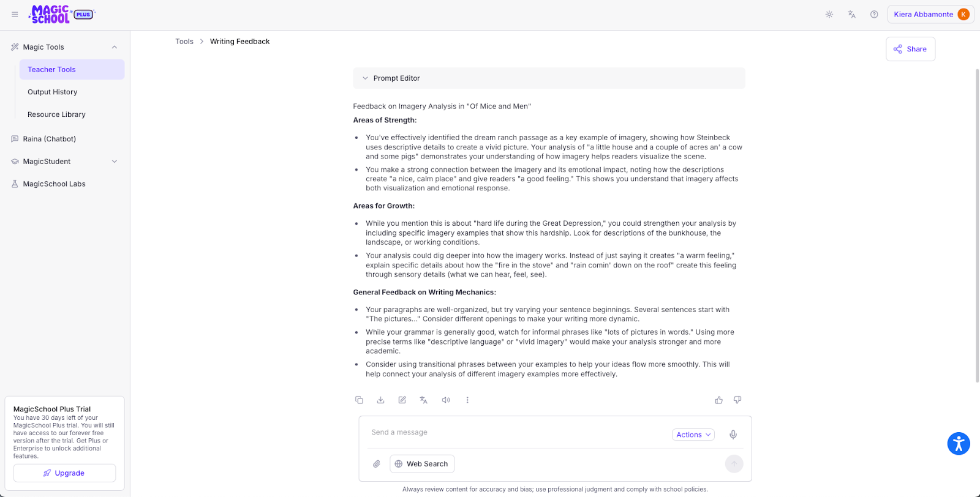
Task: Play the feedback aloud via speaker icon
Action: click(x=446, y=400)
